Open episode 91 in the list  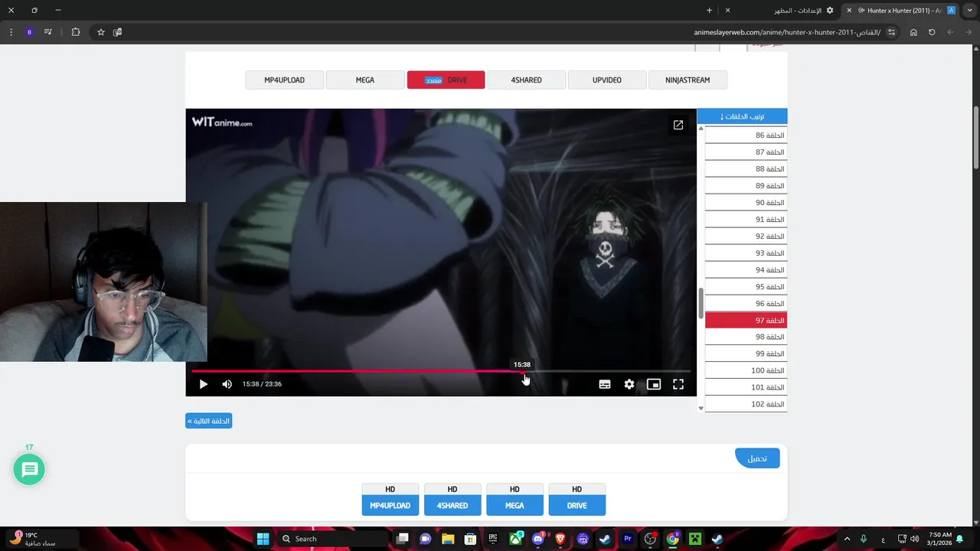746,220
